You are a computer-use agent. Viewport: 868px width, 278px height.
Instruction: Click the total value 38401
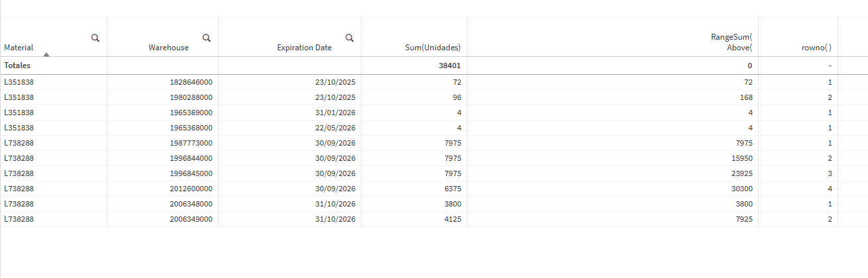pos(448,66)
